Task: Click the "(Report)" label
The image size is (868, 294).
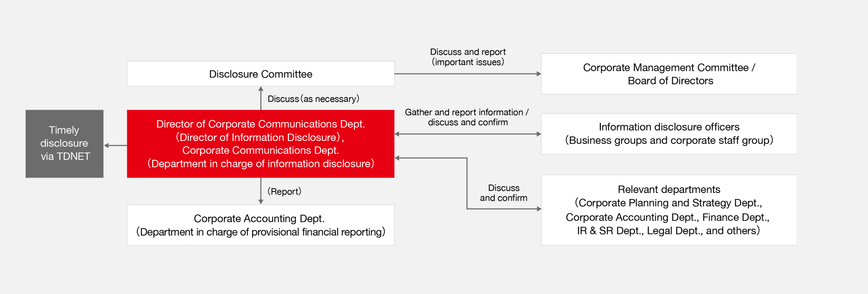Action: (x=284, y=191)
